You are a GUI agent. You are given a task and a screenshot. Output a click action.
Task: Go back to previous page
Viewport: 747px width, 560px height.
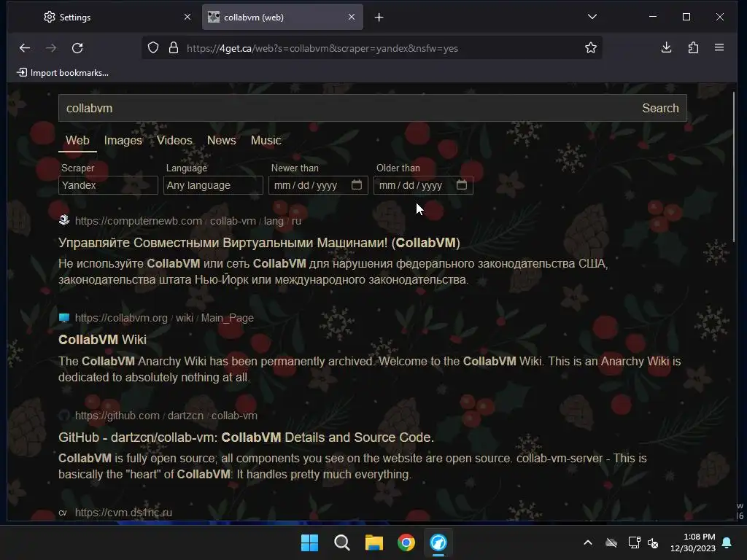25,48
